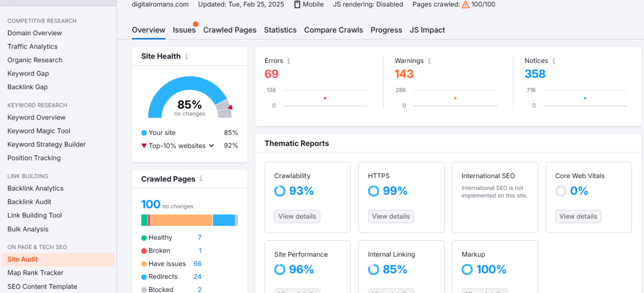Screen dimensions: 644x293
Task: Click View details under Crawlability
Action: [297, 216]
